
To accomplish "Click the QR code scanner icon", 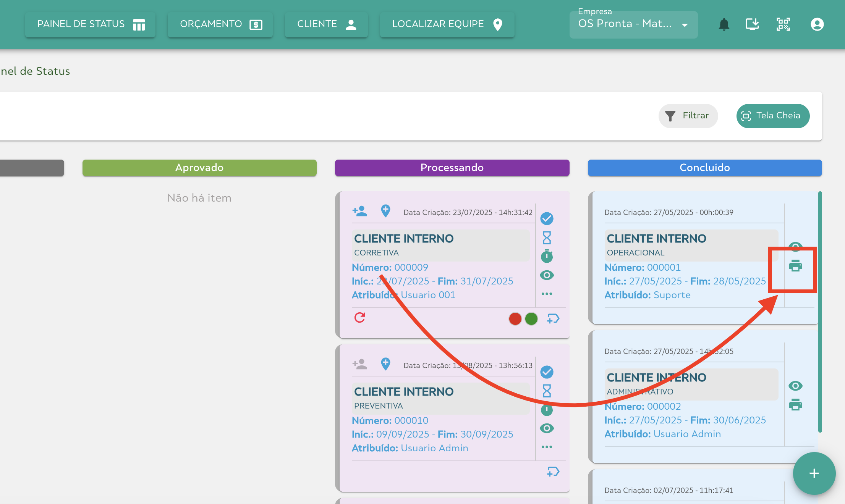I will 783,24.
